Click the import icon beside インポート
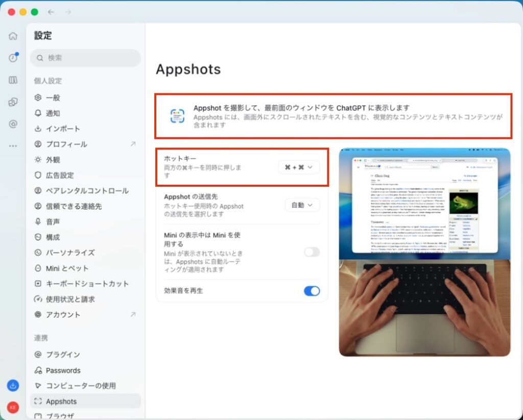This screenshot has width=523, height=420. click(x=38, y=129)
